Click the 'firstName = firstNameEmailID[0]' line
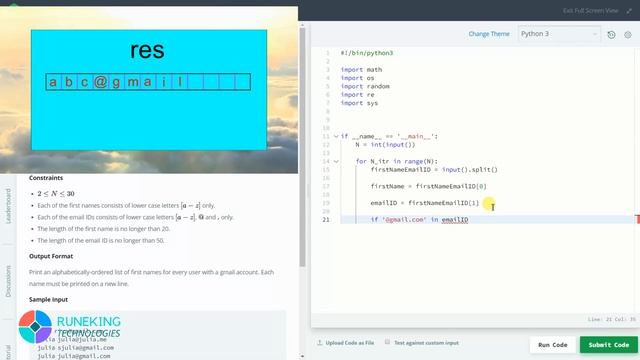The height and width of the screenshot is (360, 640). pos(429,187)
